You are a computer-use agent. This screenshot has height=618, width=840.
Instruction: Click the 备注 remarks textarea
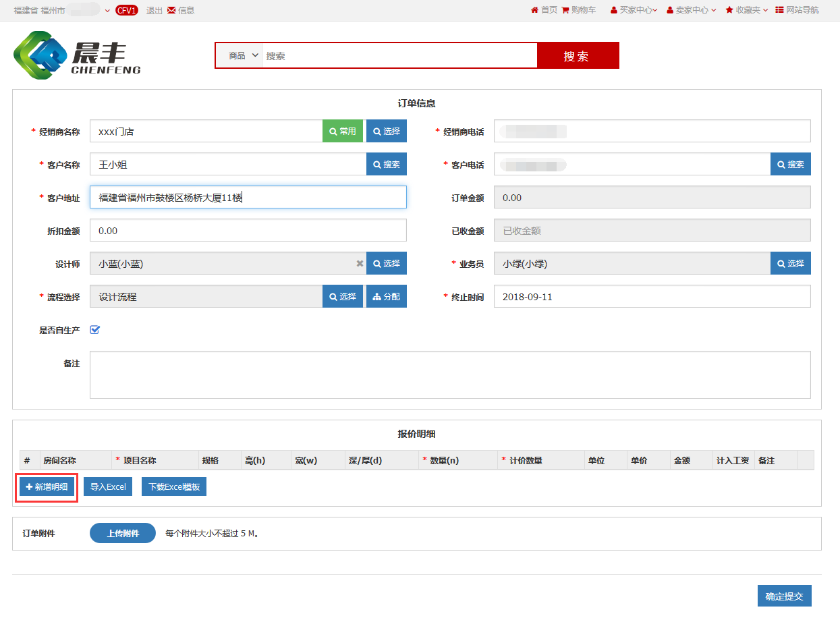tap(450, 374)
